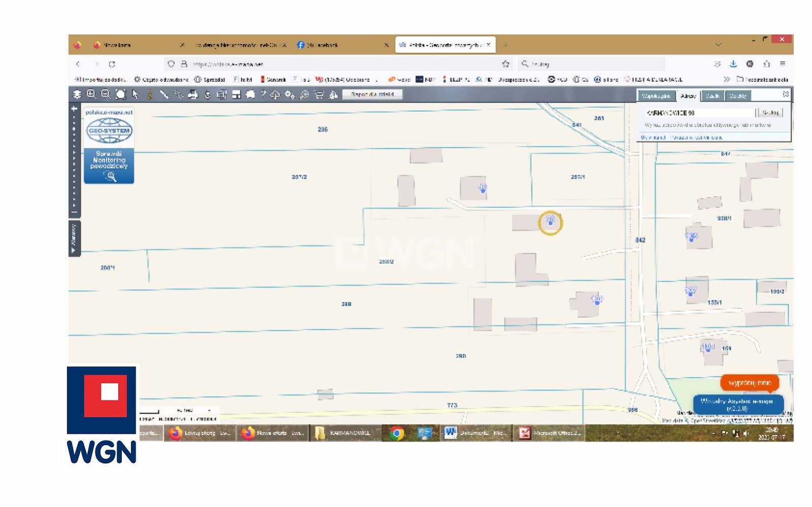The width and height of the screenshot is (812, 507).
Task: Expand the Warstwy side panel
Action: (74, 238)
